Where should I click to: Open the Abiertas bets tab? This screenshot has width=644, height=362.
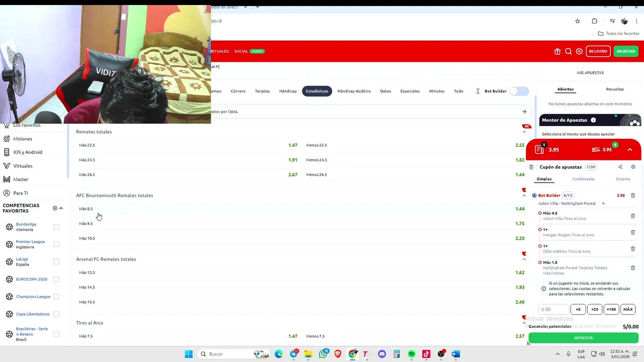click(566, 89)
